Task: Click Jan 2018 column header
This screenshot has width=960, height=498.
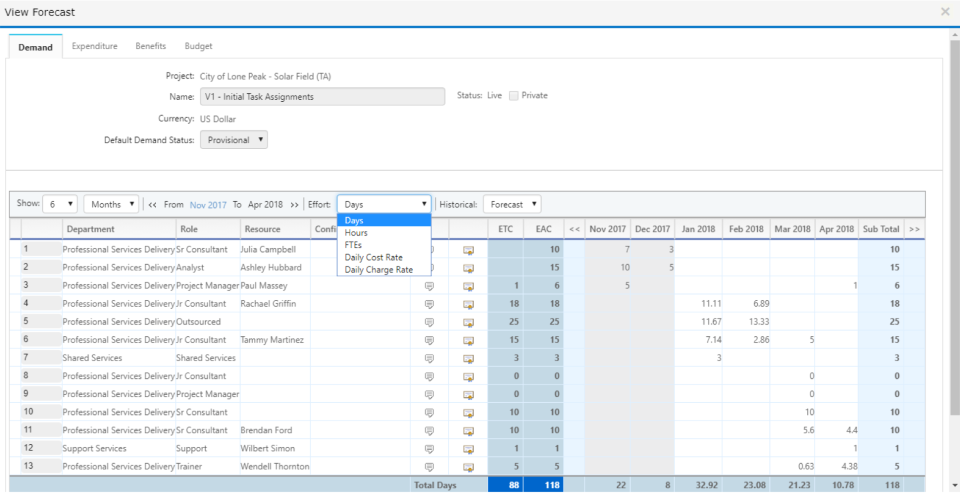Action: [x=699, y=229]
